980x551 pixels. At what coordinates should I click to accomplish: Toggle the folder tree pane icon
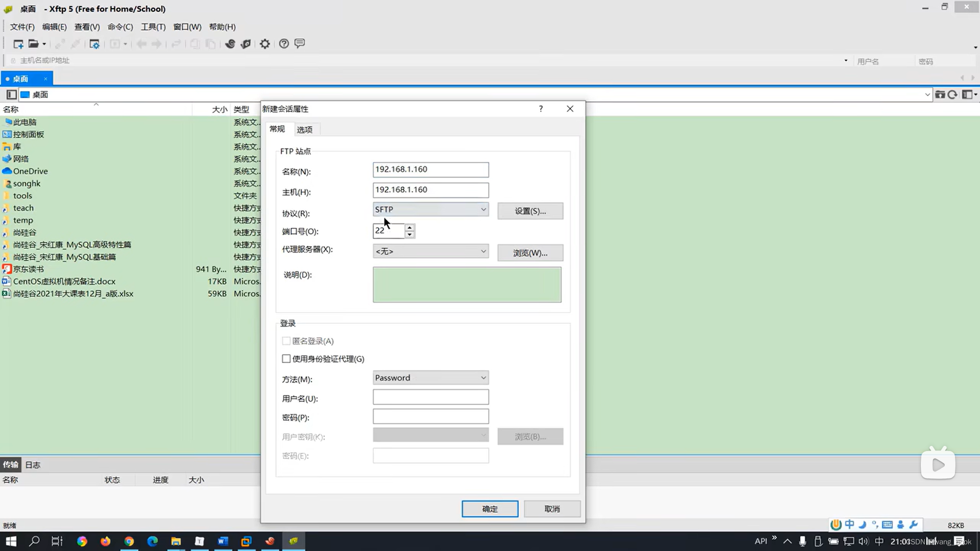coord(11,94)
